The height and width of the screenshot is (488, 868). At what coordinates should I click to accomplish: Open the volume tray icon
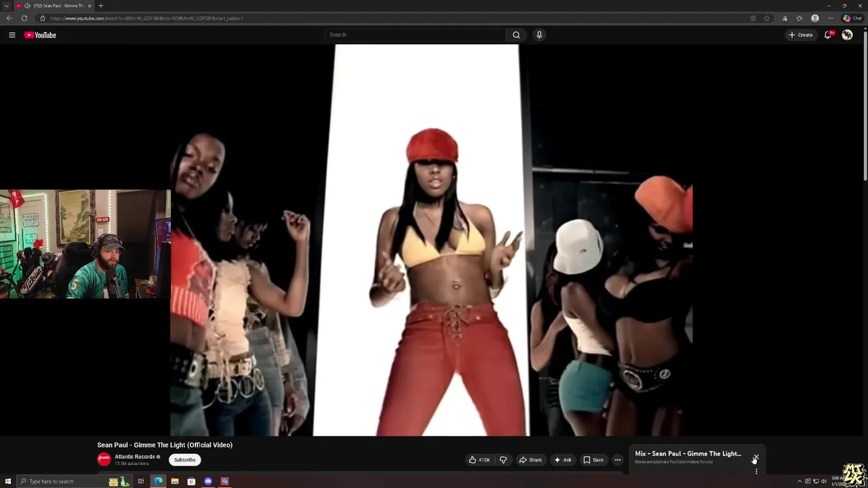coord(824,481)
